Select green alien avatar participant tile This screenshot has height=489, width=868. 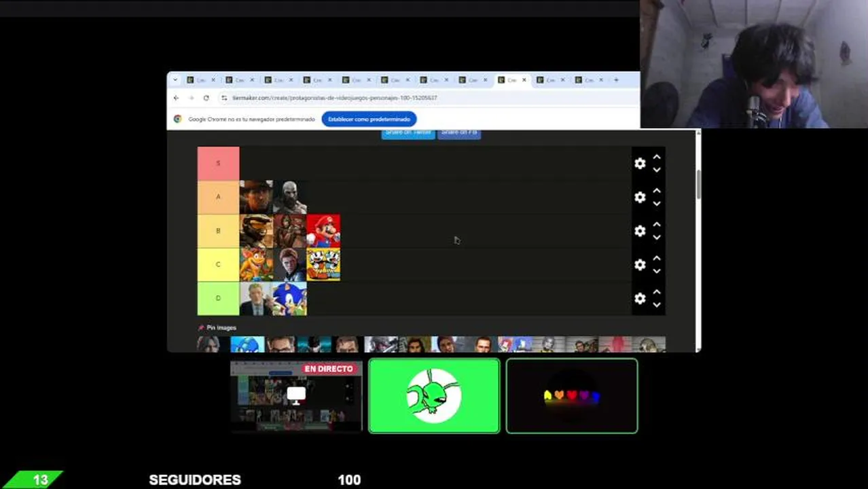pyautogui.click(x=434, y=396)
